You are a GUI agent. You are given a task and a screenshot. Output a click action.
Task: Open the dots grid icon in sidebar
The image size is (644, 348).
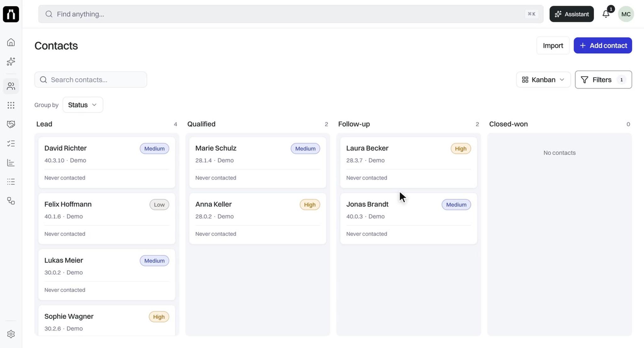coord(11,105)
